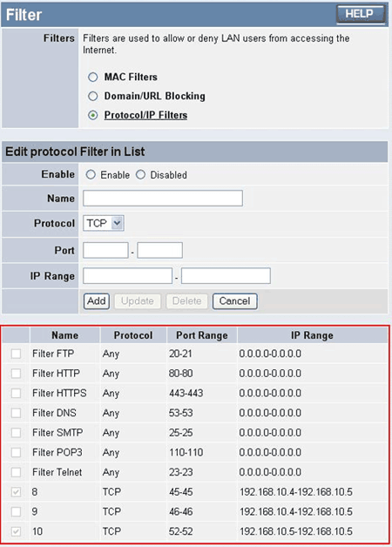The width and height of the screenshot is (392, 547).
Task: Click the second IP Range field
Action: (226, 275)
